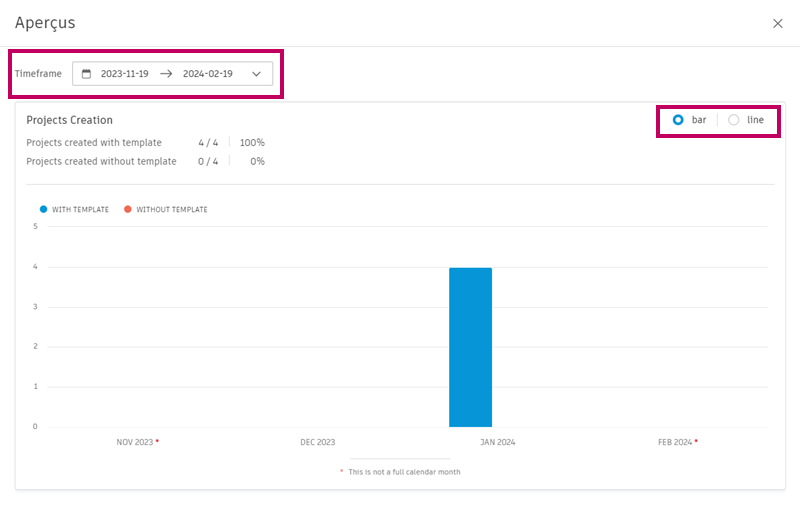Click the red asterisk beside FEB 2024
This screenshot has height=516, width=800.
696,441
